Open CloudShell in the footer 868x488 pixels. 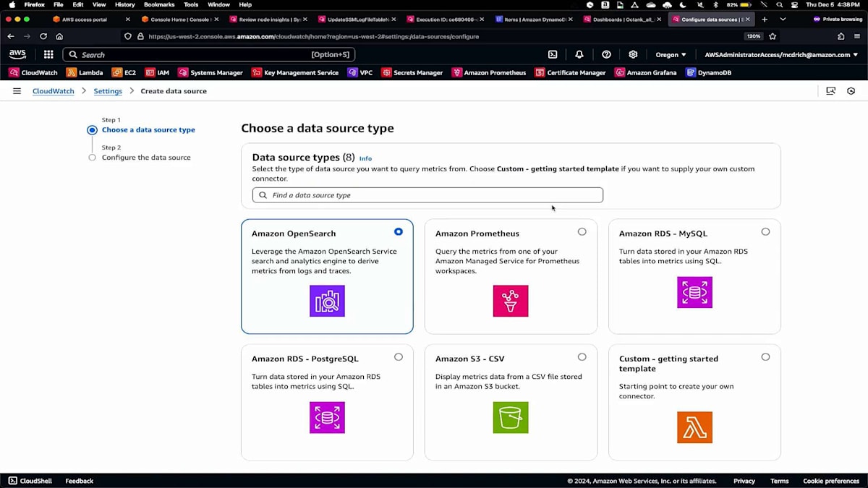point(30,481)
